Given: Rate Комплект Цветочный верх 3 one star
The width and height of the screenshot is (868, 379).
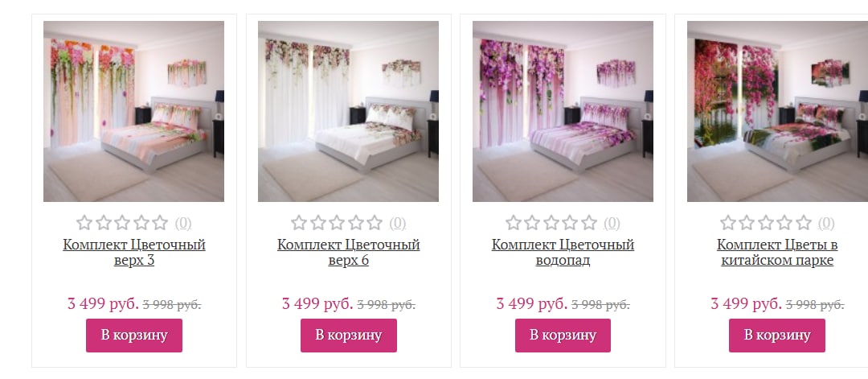Looking at the screenshot, I should (x=84, y=223).
